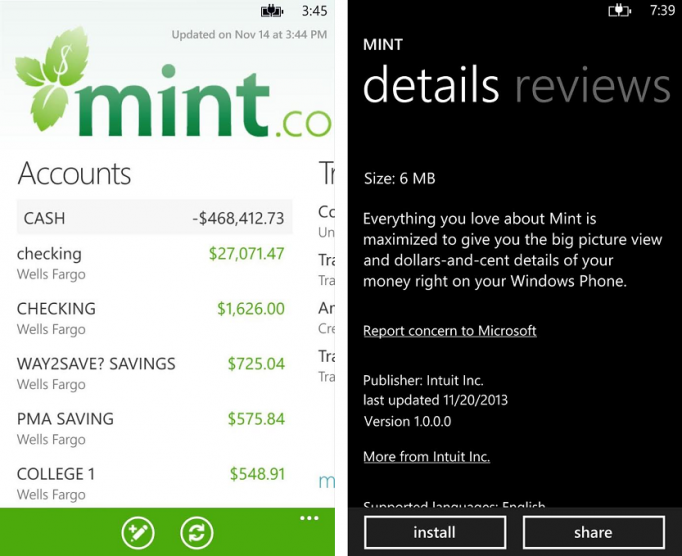Open the PMA SAVING account
The width and height of the screenshot is (682, 556).
[x=150, y=429]
